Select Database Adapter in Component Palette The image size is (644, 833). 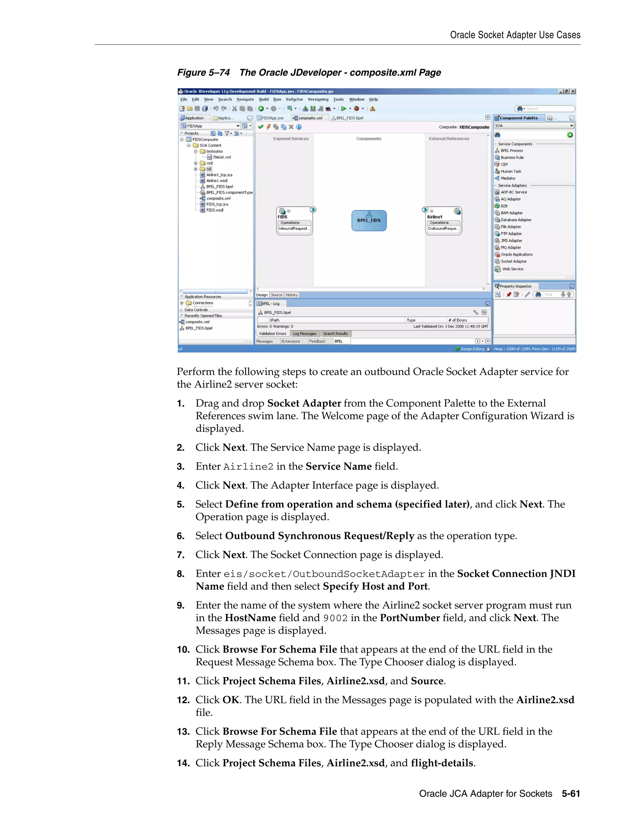pyautogui.click(x=513, y=220)
